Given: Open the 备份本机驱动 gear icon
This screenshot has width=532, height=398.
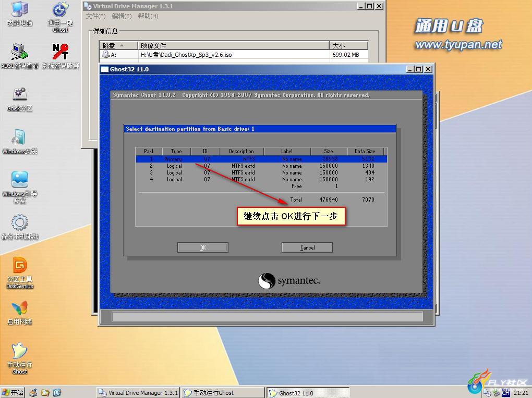Looking at the screenshot, I should 20,227.
